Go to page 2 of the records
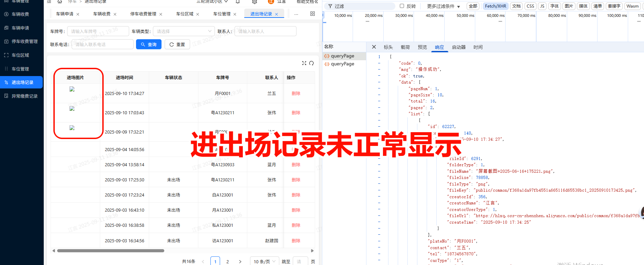Screen dimensions: 644x265 (228, 262)
